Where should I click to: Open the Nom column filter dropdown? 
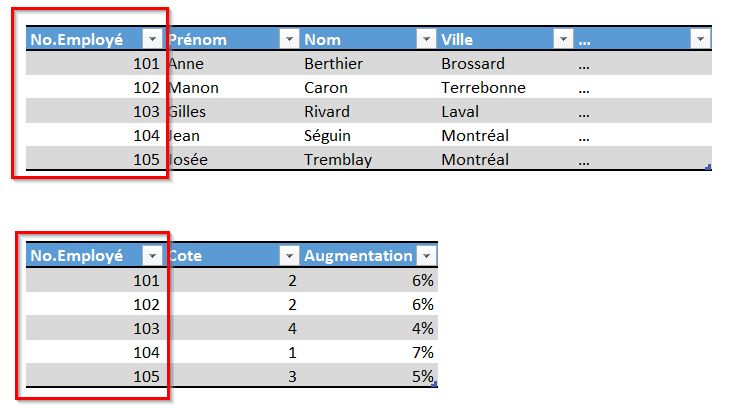pyautogui.click(x=426, y=39)
